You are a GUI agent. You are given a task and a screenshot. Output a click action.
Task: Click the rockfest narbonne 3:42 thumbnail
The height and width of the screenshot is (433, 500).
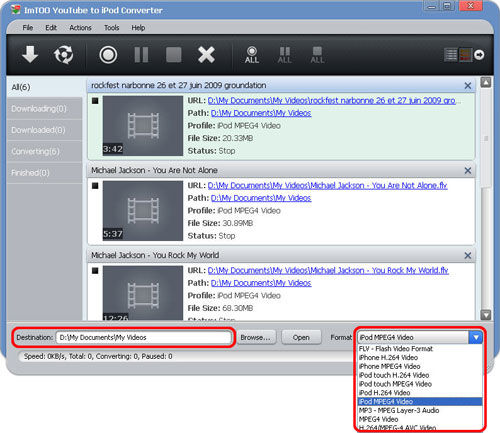pyautogui.click(x=143, y=126)
